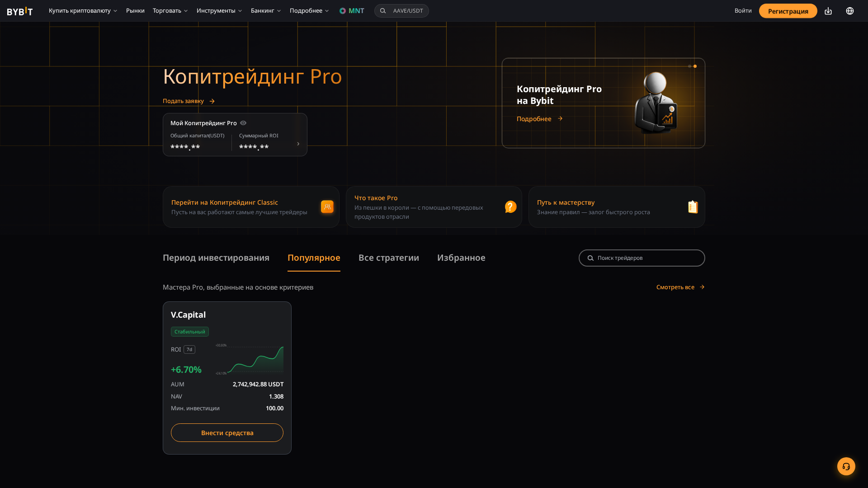Click the search magnifier icon in header
Viewport: 868px width, 488px height.
click(x=383, y=11)
